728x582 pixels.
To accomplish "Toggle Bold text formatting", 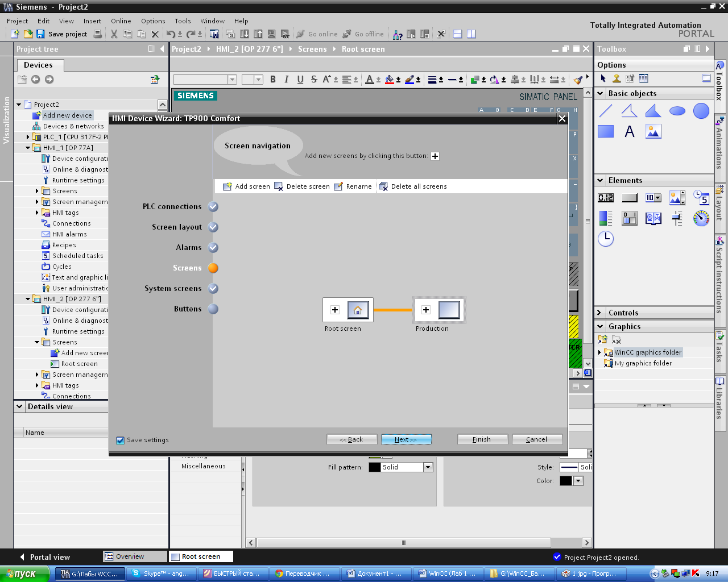I will click(x=273, y=80).
